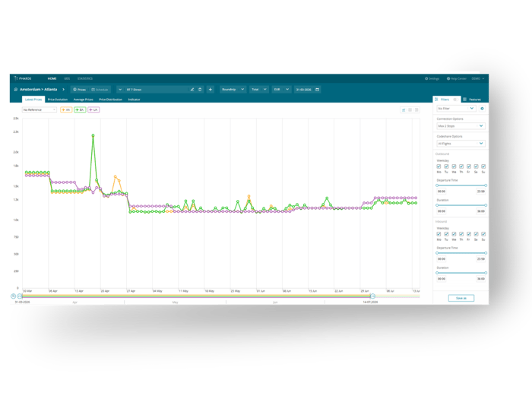The width and height of the screenshot is (532, 399).
Task: Select the rightmost list view icon
Action: tap(416, 110)
